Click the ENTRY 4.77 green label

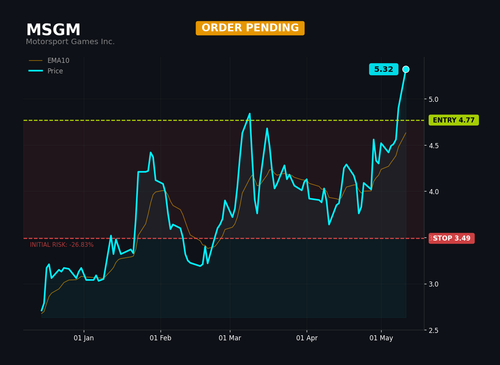coord(454,120)
